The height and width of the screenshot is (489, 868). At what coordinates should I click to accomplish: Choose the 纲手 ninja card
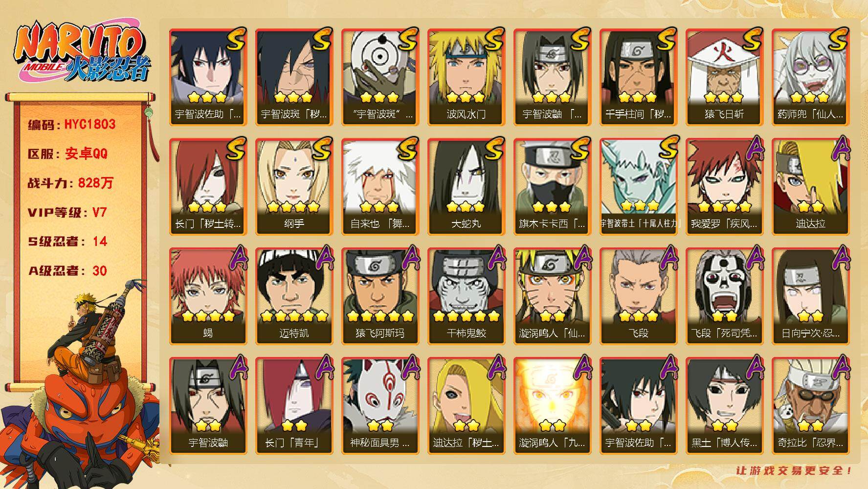coord(294,187)
